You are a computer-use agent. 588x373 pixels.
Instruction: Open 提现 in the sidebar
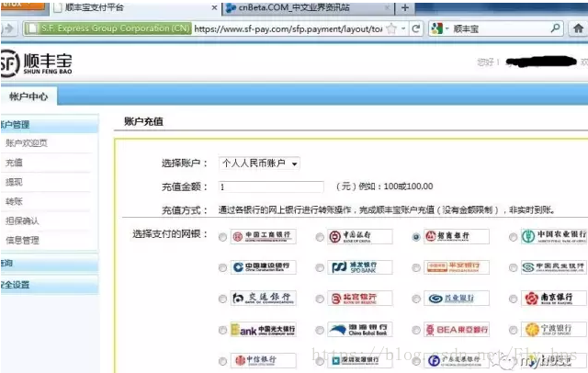(x=15, y=182)
